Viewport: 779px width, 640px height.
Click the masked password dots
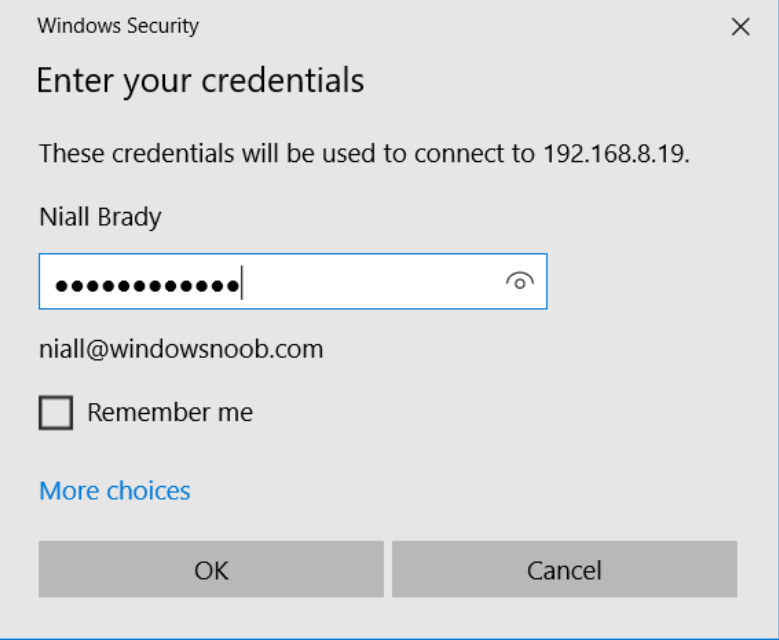click(148, 286)
